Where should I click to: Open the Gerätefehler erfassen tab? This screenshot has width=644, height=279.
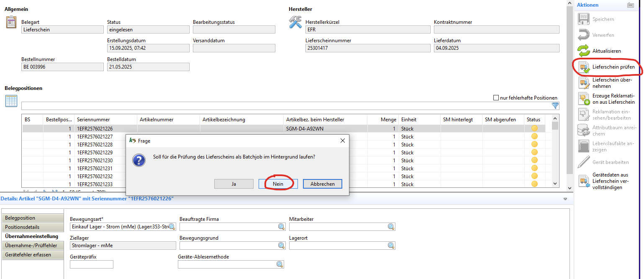tap(33, 255)
